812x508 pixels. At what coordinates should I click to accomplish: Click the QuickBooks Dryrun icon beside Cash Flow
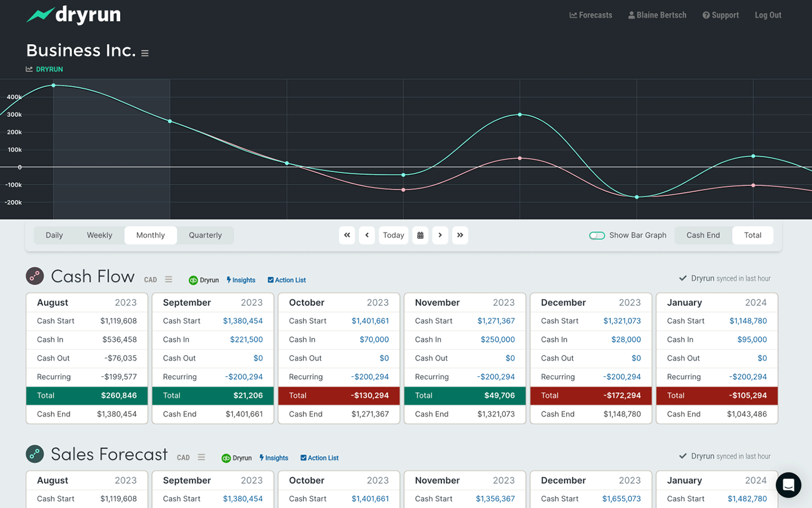pos(192,280)
